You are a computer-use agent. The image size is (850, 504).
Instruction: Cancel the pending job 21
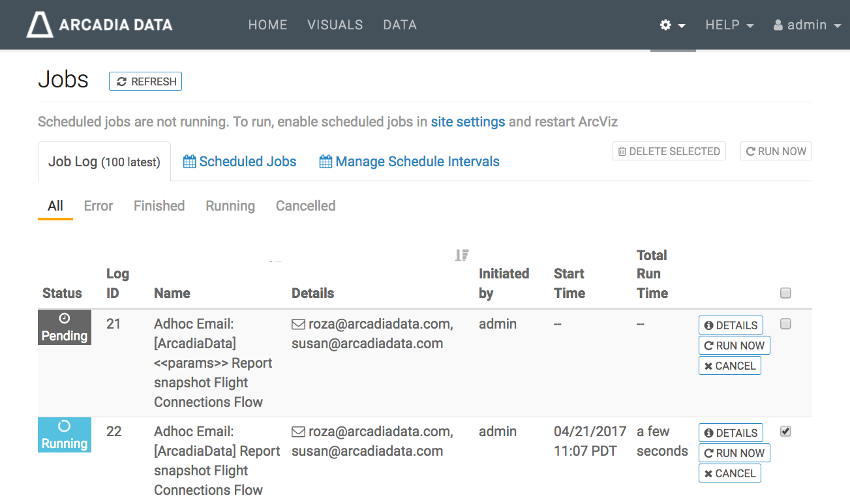[x=729, y=366]
